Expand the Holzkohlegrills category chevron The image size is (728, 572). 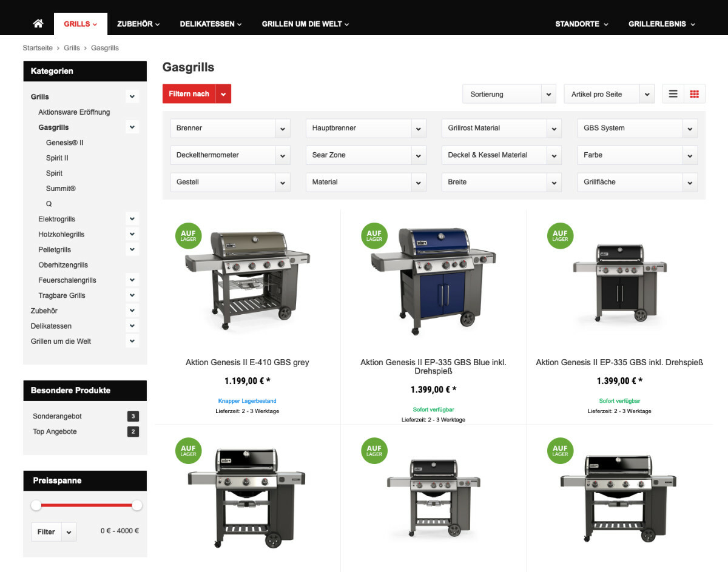coord(132,234)
